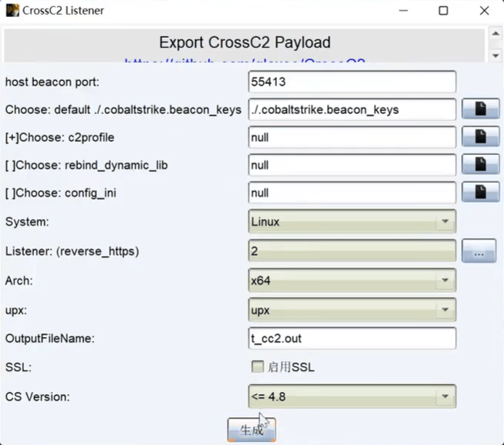Image resolution: width=504 pixels, height=445 pixels.
Task: Browse file for rebind_dynamic_lib
Action: pos(480,164)
